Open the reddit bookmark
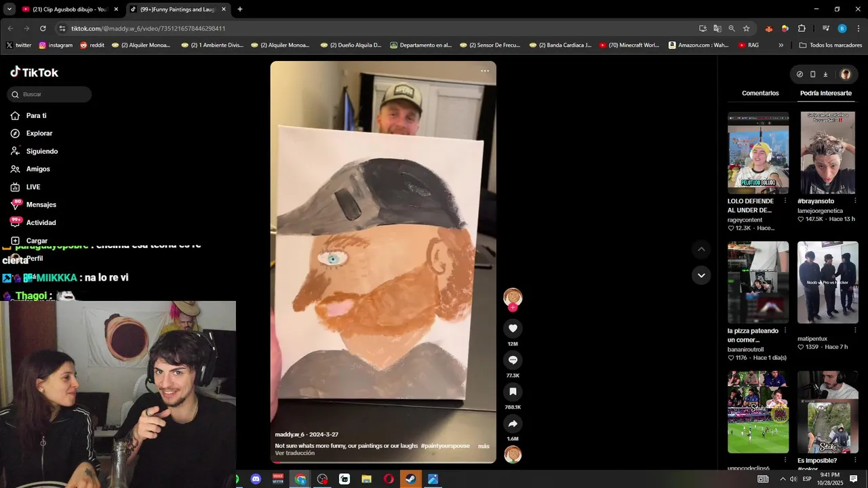This screenshot has height=488, width=868. point(92,45)
